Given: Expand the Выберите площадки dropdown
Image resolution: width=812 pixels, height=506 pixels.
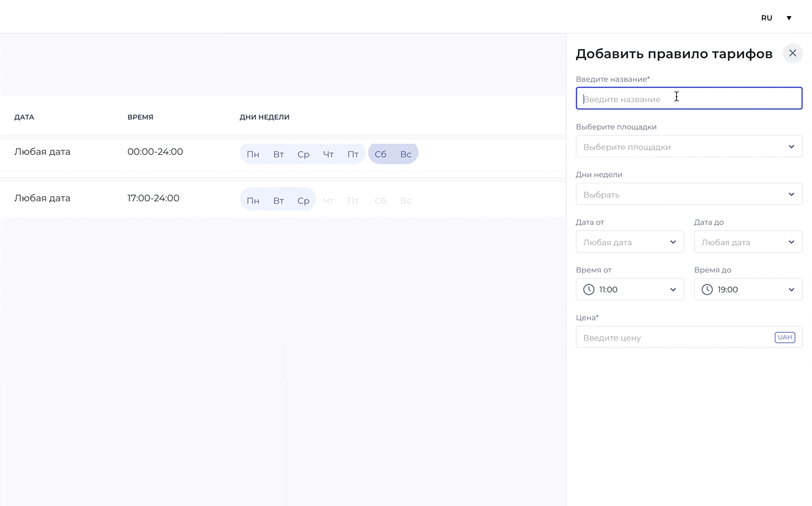Looking at the screenshot, I should [x=689, y=147].
